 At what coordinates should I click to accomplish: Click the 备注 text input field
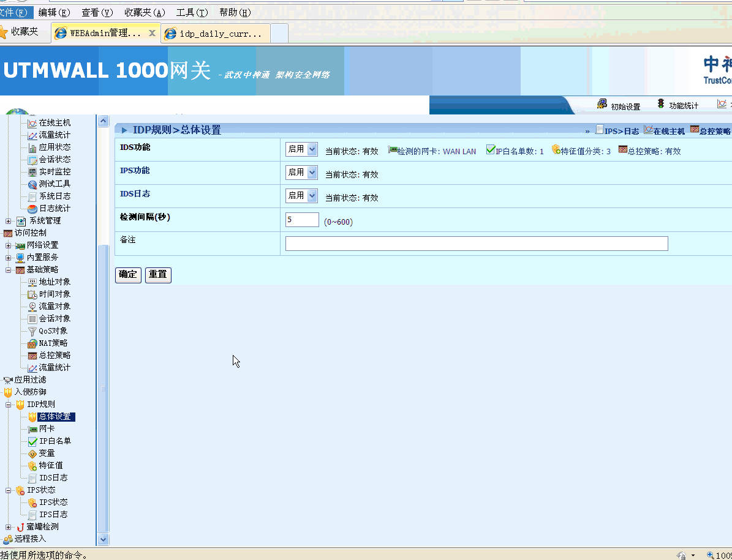(476, 244)
